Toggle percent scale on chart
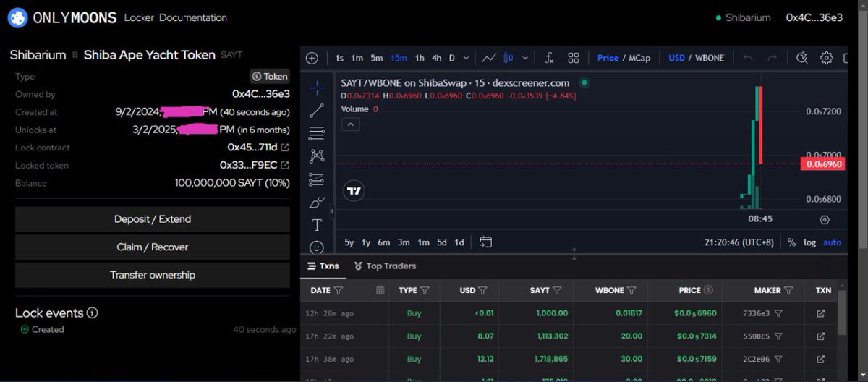Image resolution: width=868 pixels, height=382 pixels. coord(791,242)
